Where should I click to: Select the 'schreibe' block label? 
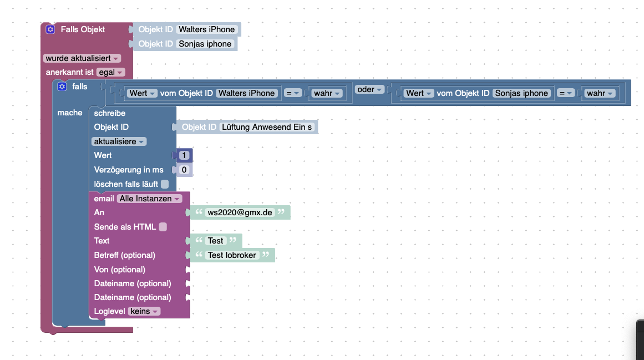pyautogui.click(x=110, y=113)
